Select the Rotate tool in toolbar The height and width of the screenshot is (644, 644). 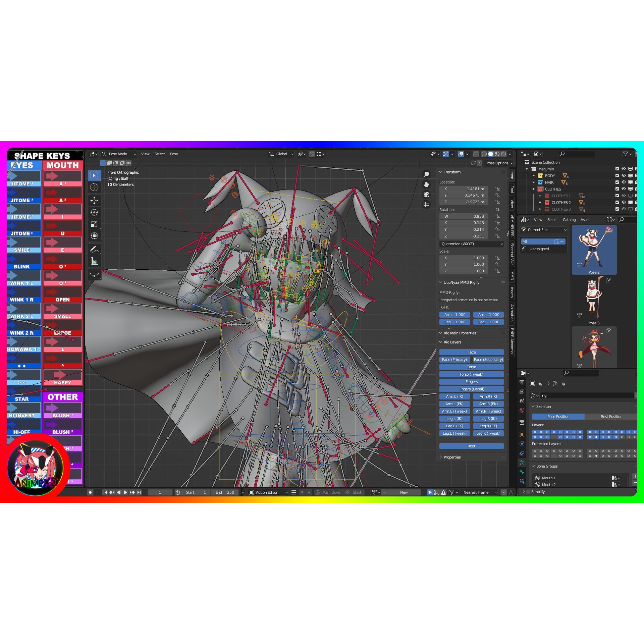[x=94, y=212]
